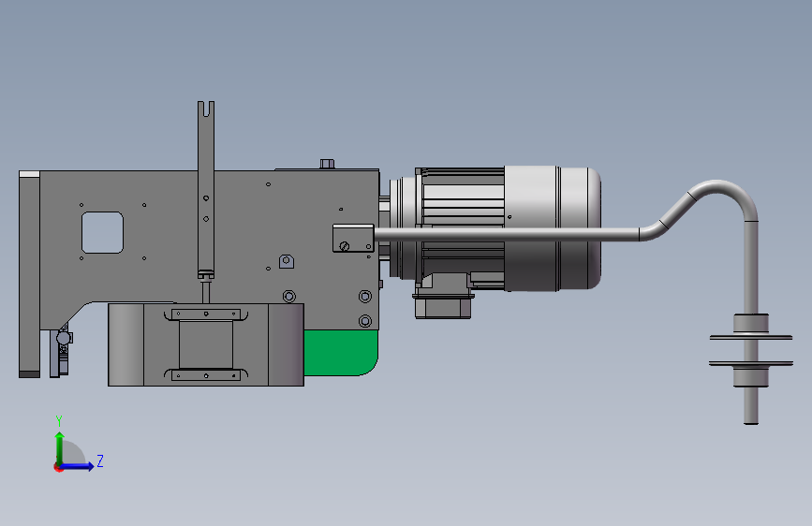Select the green cover panel under the housing
The height and width of the screenshot is (526, 812).
[x=340, y=353]
